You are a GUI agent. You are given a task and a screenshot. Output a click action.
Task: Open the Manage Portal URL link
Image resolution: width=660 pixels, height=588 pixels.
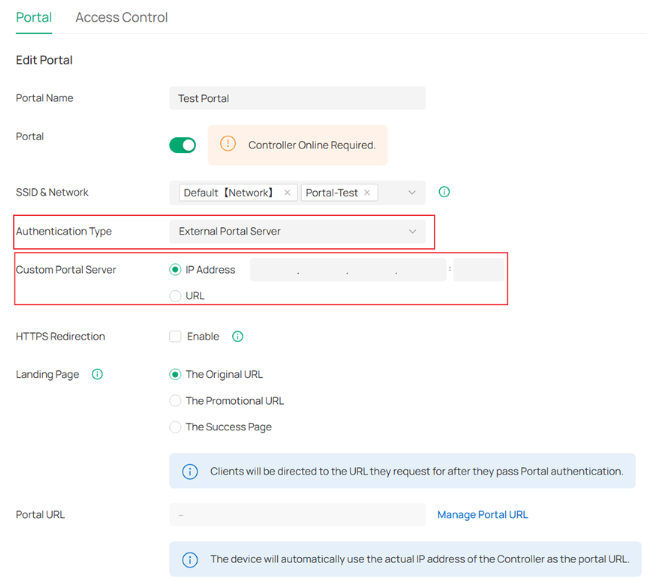click(x=482, y=515)
